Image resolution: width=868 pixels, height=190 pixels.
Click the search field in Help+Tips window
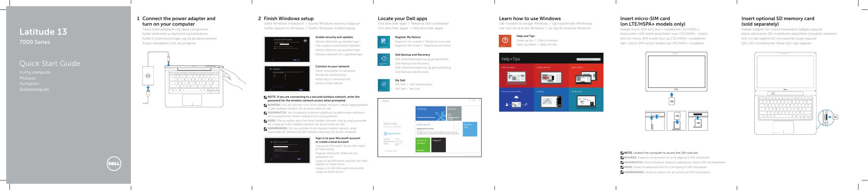[589, 59]
